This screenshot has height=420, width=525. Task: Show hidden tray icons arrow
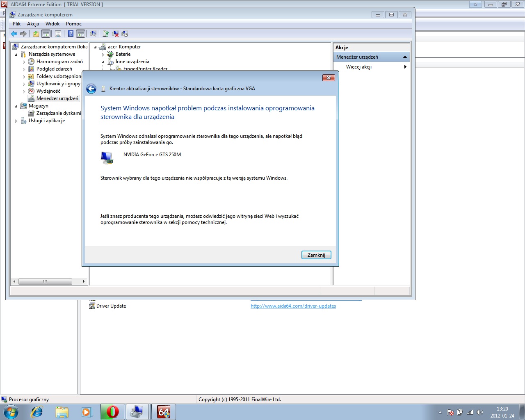click(440, 412)
